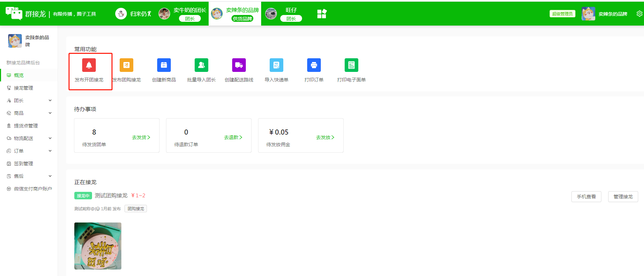644x276 pixels.
Task: Click the 接龙中 status badge
Action: [x=83, y=196]
